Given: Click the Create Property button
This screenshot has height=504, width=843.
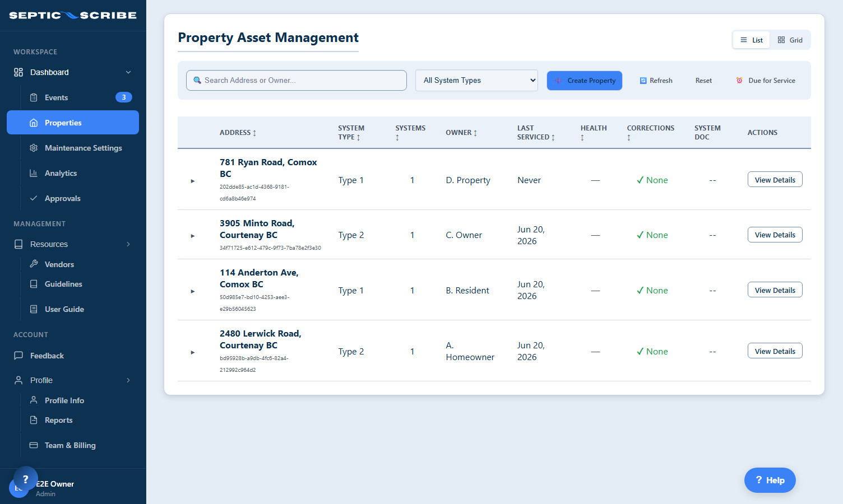Looking at the screenshot, I should (x=585, y=81).
